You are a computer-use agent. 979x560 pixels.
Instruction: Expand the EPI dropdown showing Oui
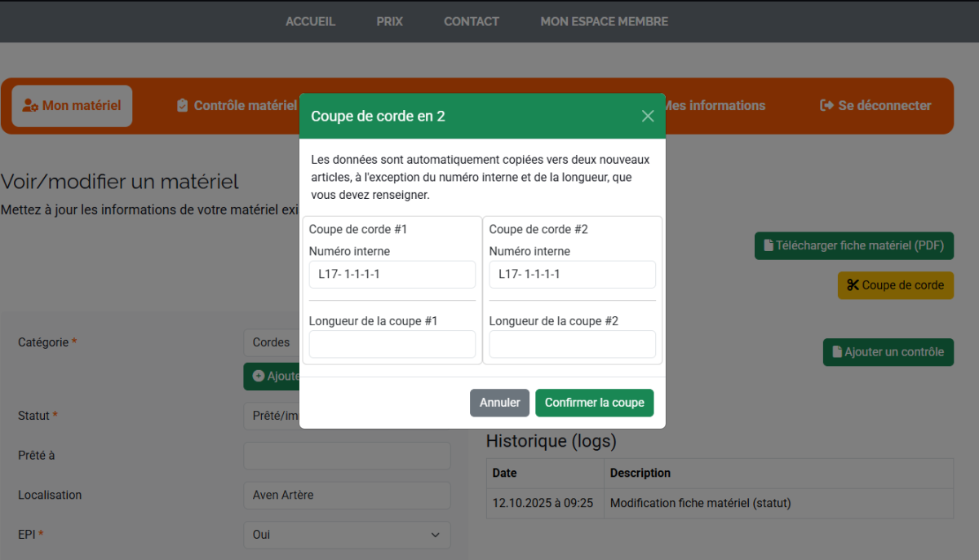347,535
